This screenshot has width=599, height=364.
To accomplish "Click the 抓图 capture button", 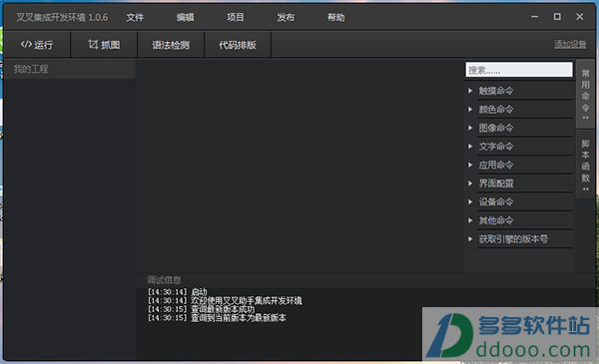I will tap(104, 45).
